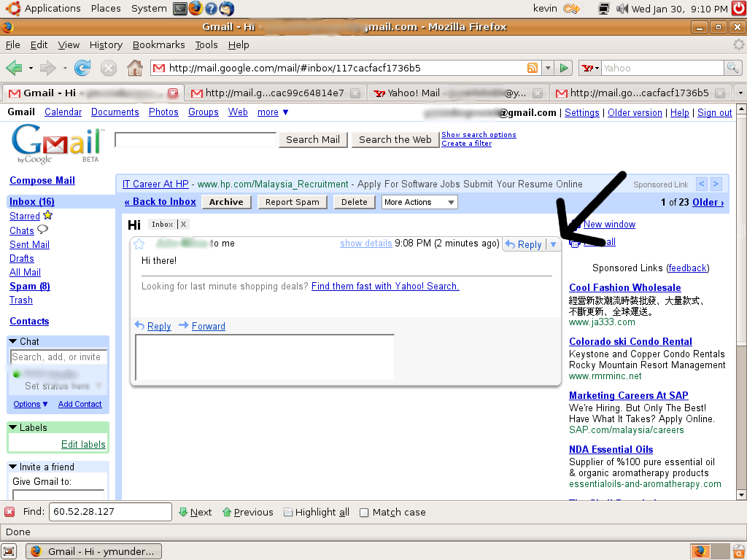Open the File menu

point(13,44)
